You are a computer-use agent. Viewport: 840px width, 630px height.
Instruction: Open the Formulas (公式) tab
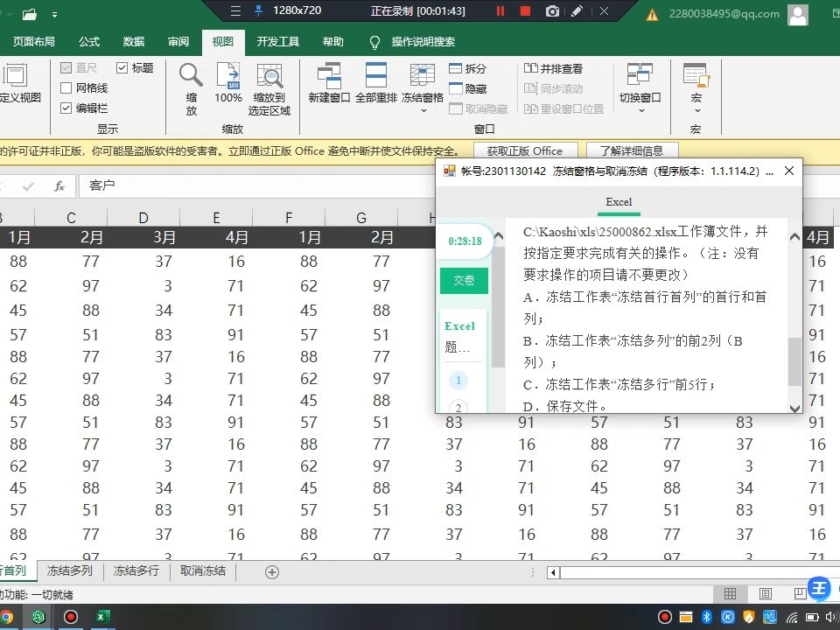(89, 42)
